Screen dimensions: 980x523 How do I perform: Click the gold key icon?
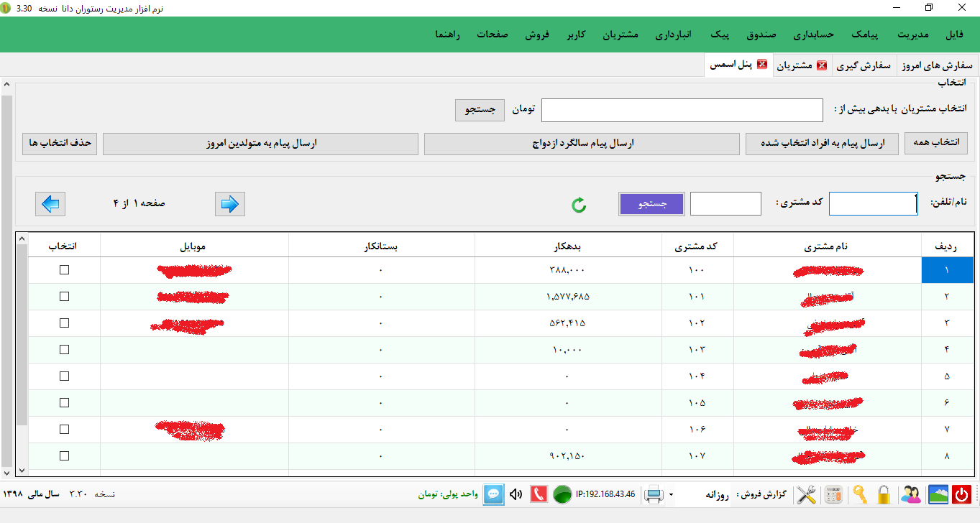(x=860, y=494)
